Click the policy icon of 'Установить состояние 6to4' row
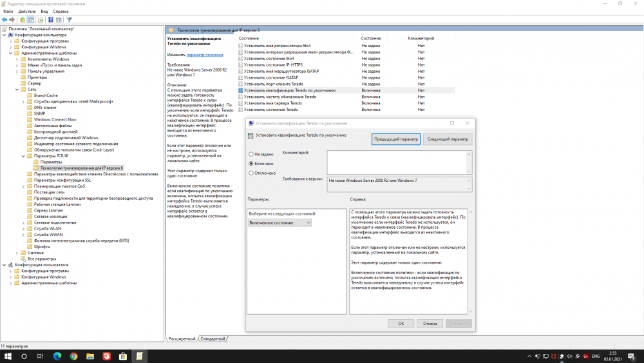 [241, 59]
